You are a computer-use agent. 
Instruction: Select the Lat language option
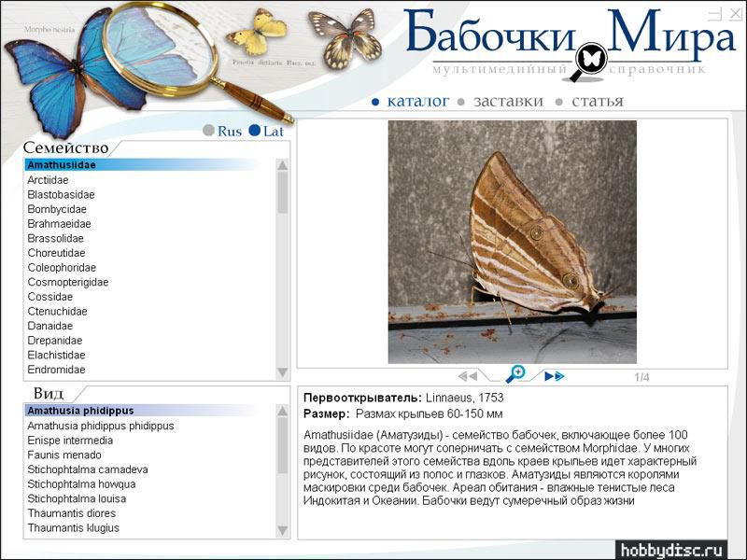pos(266,132)
